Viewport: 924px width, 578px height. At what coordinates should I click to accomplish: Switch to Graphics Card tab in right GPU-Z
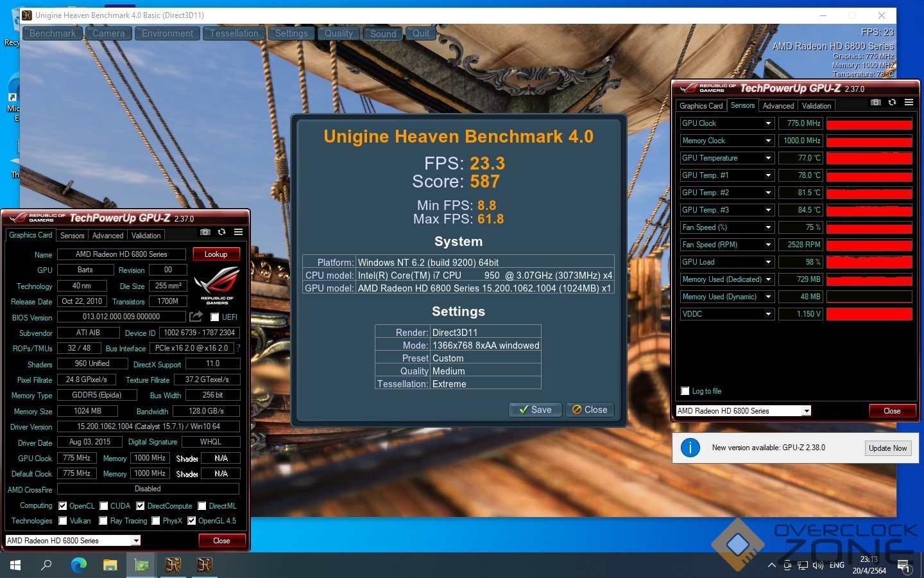701,106
